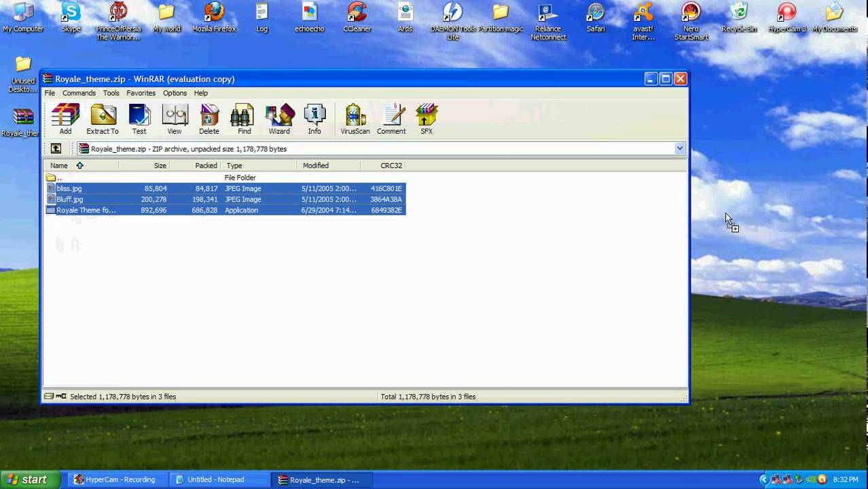Launch the Wizard tool

[279, 120]
